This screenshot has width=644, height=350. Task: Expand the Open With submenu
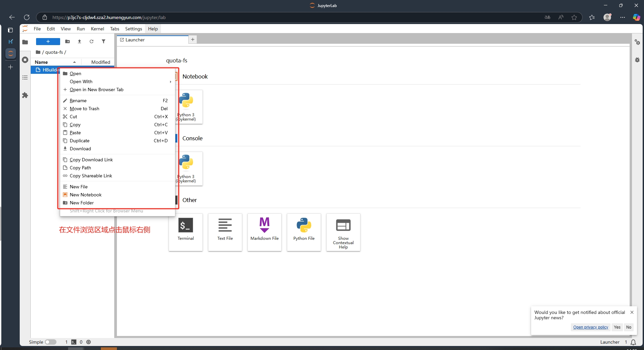pyautogui.click(x=117, y=81)
